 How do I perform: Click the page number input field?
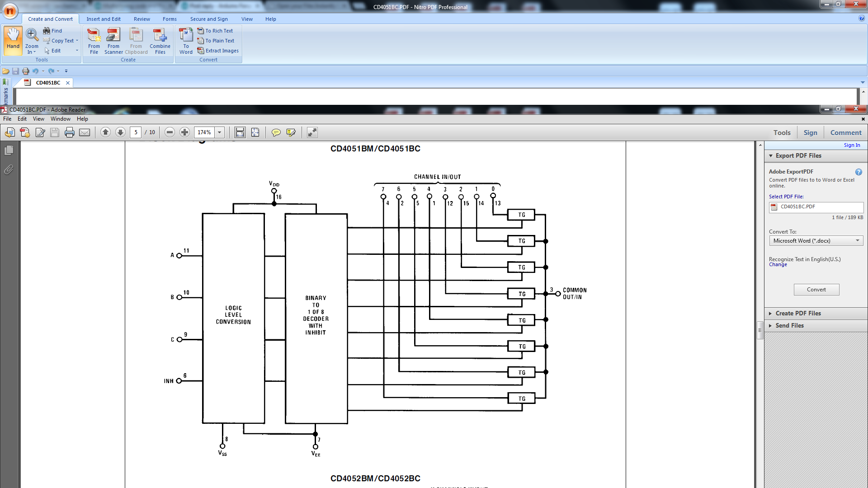tap(136, 132)
